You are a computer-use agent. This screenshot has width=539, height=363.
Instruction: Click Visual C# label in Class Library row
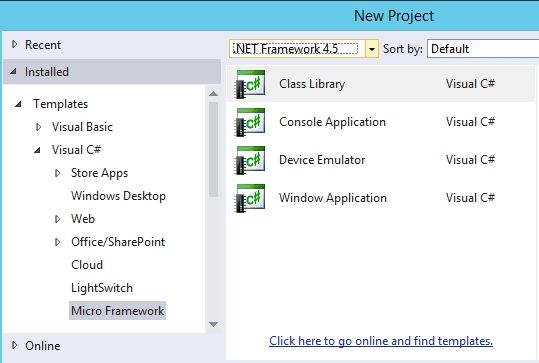pyautogui.click(x=470, y=84)
